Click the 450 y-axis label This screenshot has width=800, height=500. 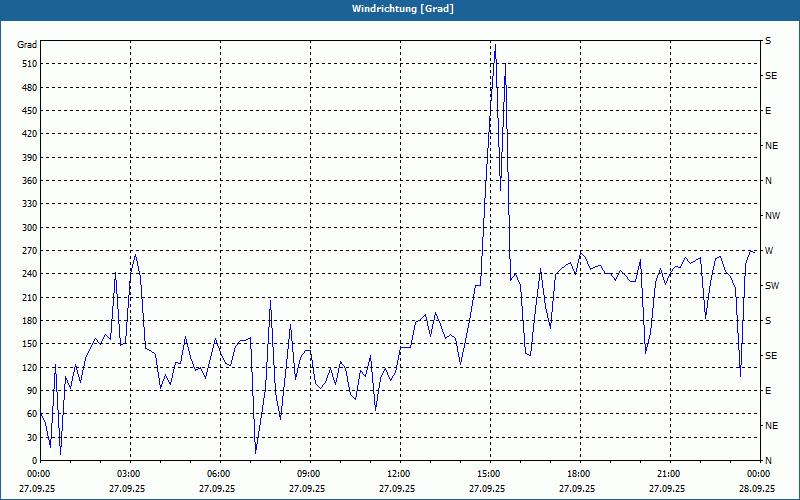click(x=29, y=111)
